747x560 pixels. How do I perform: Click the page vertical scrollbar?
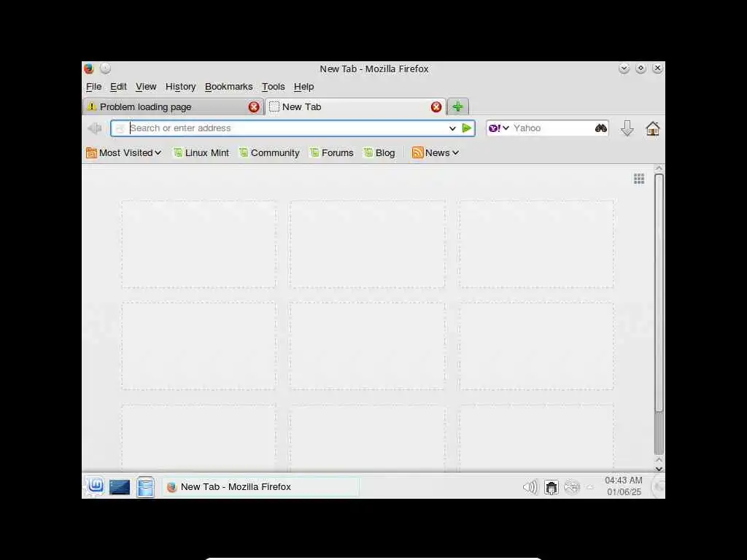(659, 292)
